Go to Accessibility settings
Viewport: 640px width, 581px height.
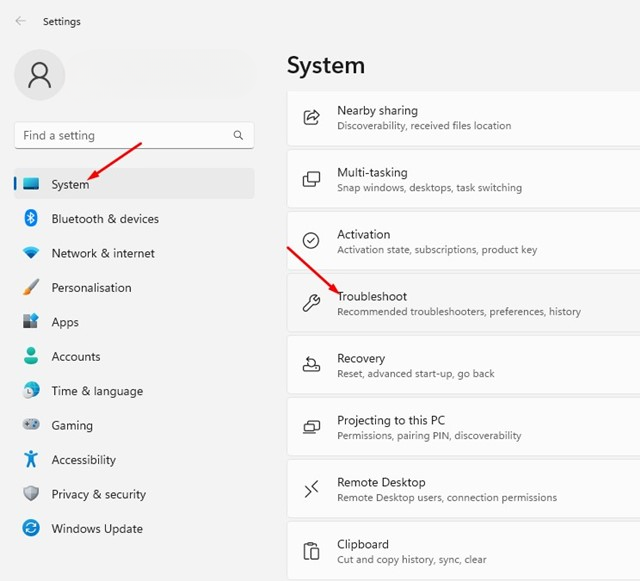tap(134, 459)
